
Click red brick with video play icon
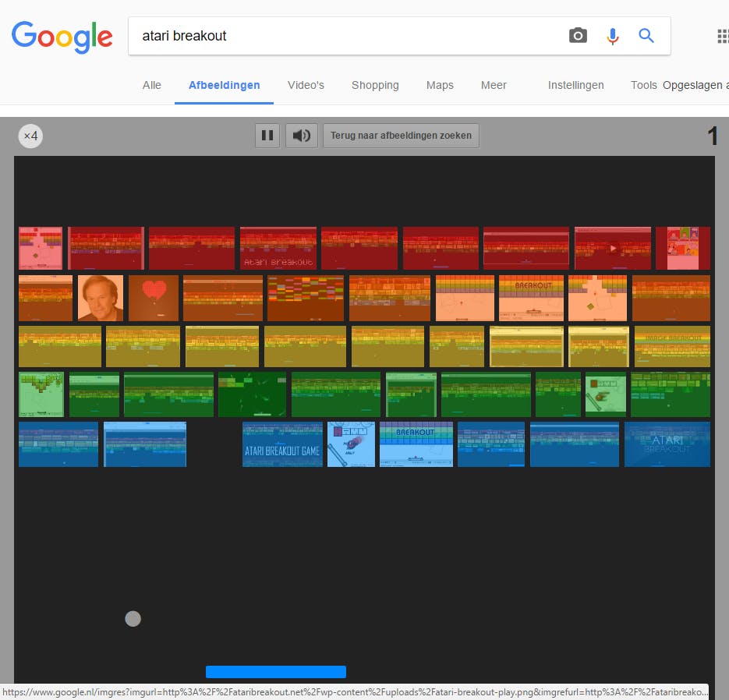tap(613, 248)
